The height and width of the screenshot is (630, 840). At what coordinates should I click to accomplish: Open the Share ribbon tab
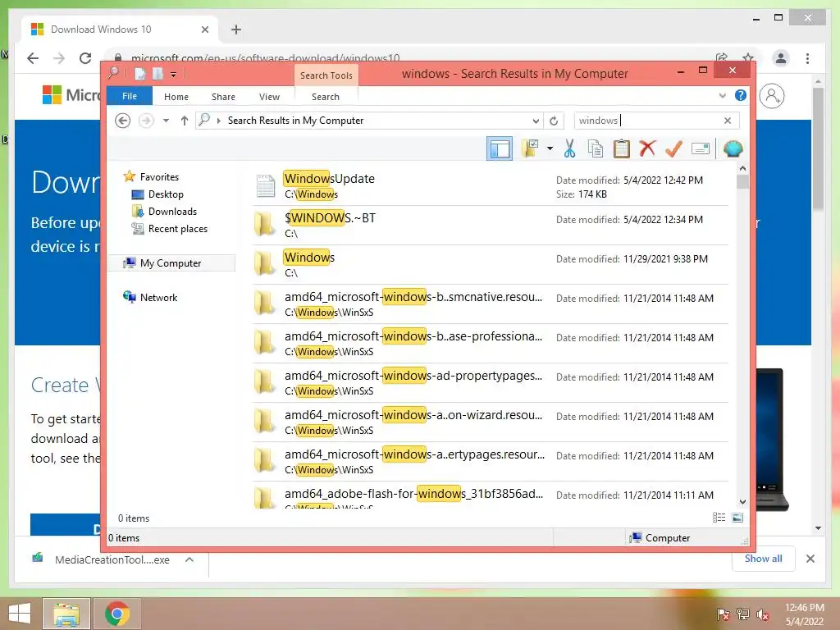223,97
